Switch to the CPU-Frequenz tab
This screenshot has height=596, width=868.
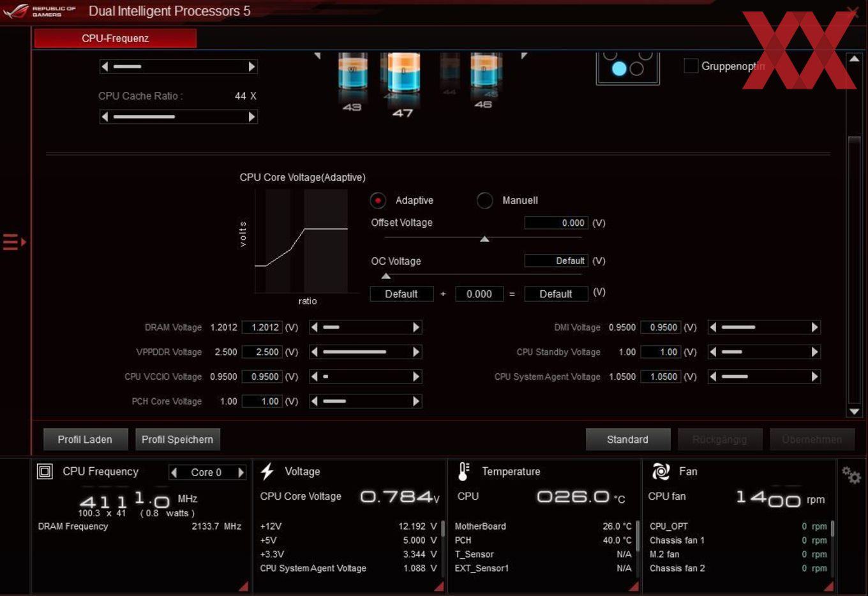tap(116, 38)
